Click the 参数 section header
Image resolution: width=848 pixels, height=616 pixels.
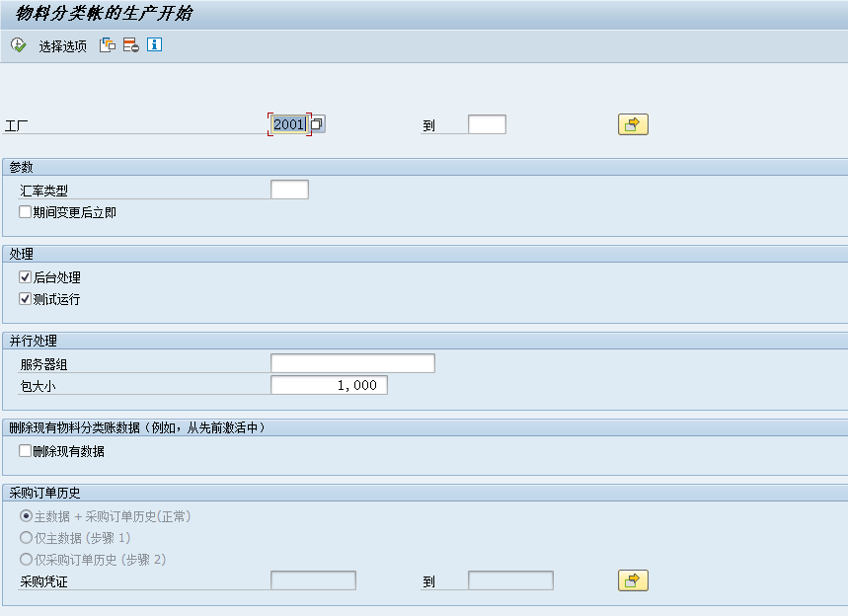click(x=21, y=167)
